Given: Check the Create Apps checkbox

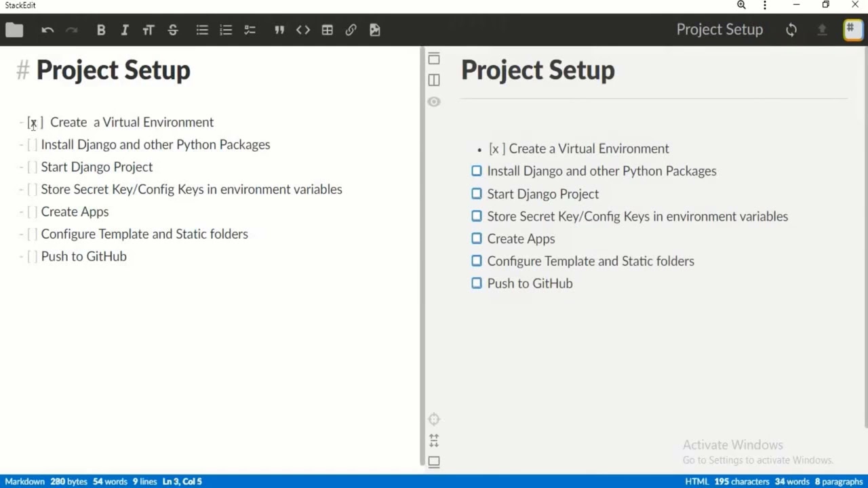Looking at the screenshot, I should coord(477,238).
